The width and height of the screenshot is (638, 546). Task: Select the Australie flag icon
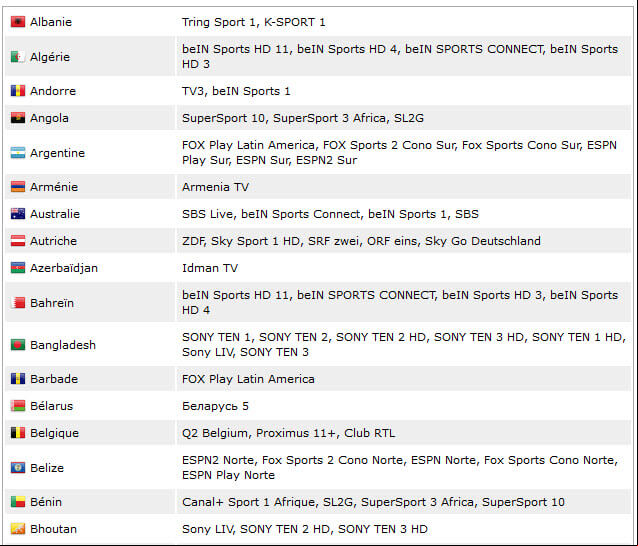[18, 214]
